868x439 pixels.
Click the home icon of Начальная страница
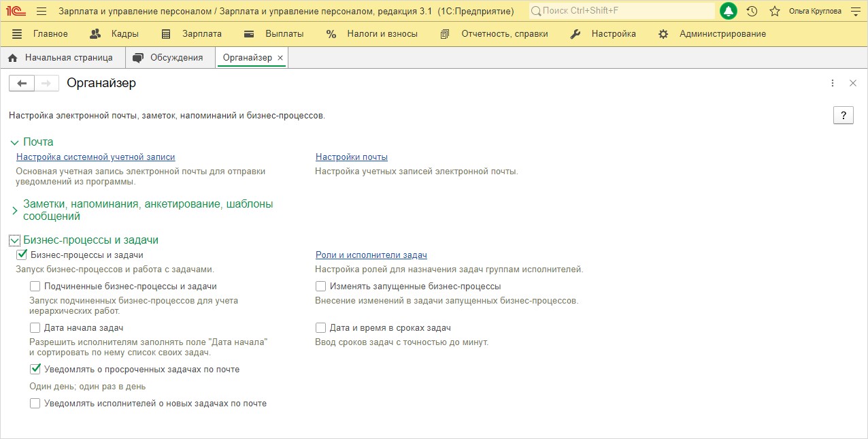coord(12,58)
